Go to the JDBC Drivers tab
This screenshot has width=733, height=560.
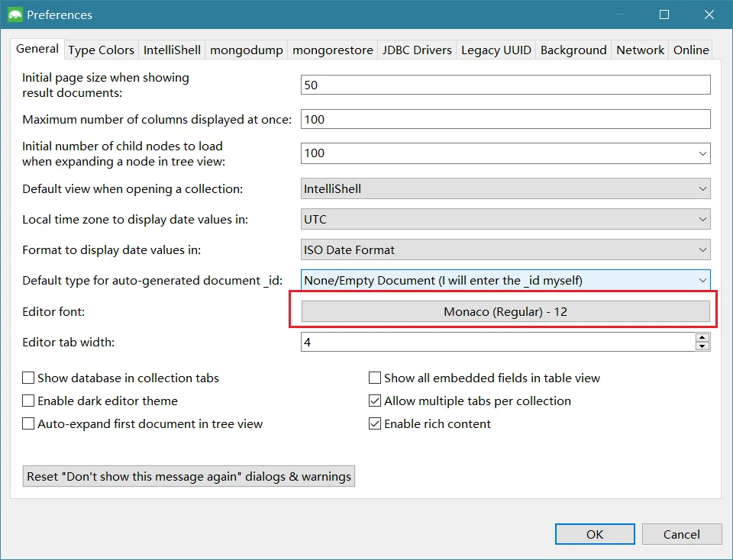click(x=418, y=50)
